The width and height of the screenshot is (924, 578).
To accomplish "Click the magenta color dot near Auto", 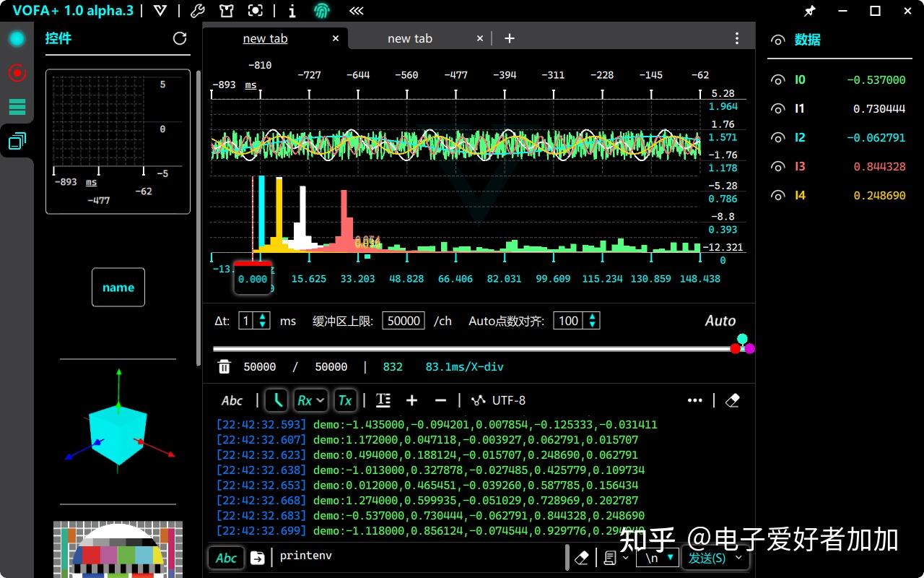I will click(x=749, y=347).
